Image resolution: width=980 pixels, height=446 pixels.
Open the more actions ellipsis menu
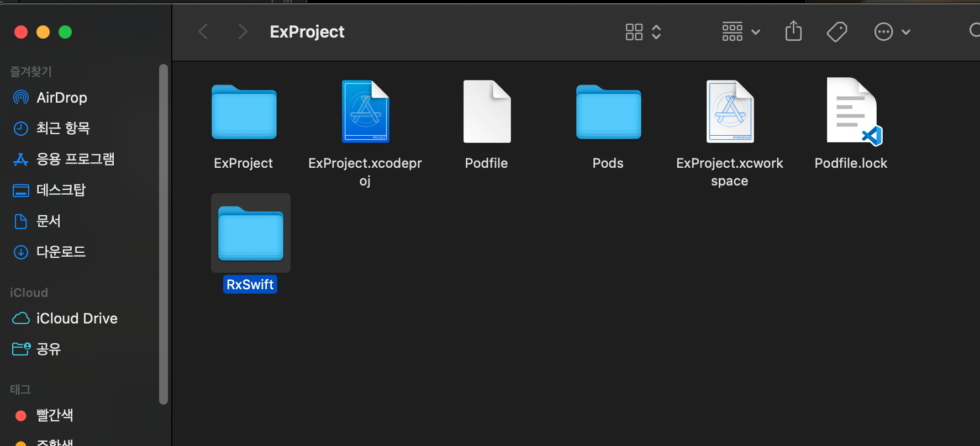pos(892,31)
